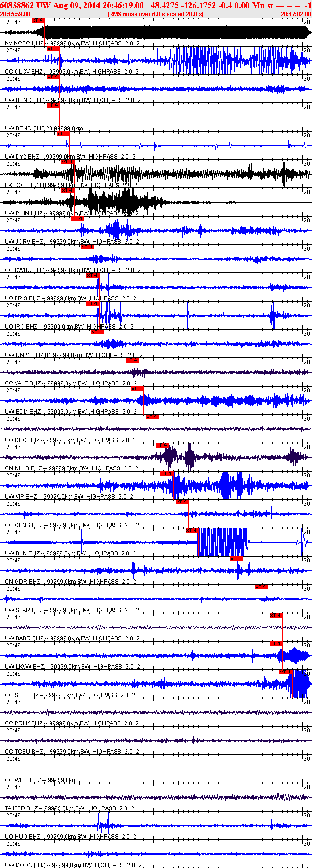Select the pick marker on the CC.KWBU trace

(88, 247)
